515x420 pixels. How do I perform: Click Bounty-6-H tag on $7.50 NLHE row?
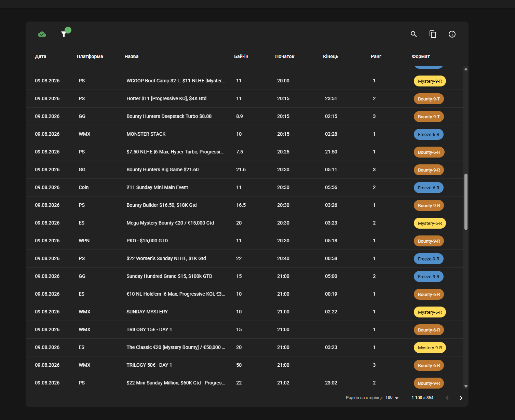[429, 152]
